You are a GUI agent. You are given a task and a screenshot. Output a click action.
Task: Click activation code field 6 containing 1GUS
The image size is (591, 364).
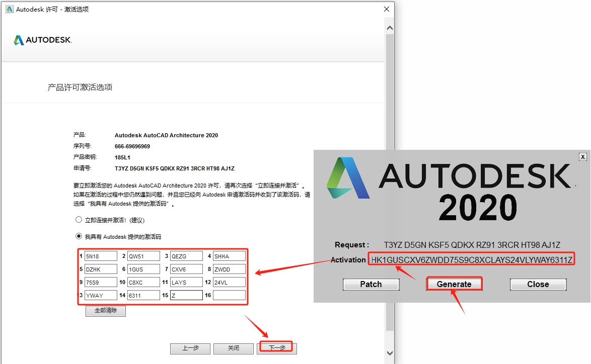[x=143, y=269]
